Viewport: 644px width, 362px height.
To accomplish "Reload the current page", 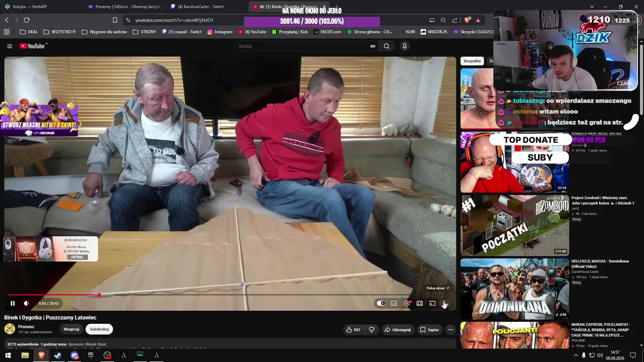I will click(27, 20).
